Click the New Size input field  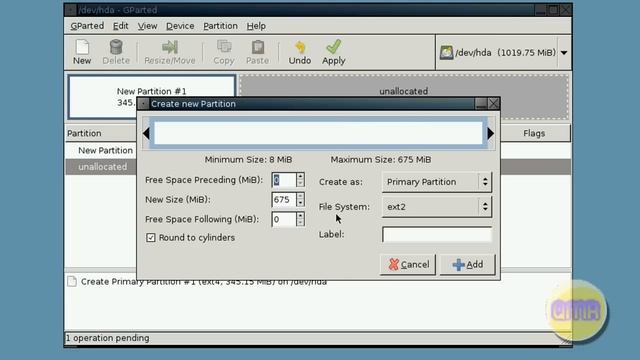coord(284,200)
